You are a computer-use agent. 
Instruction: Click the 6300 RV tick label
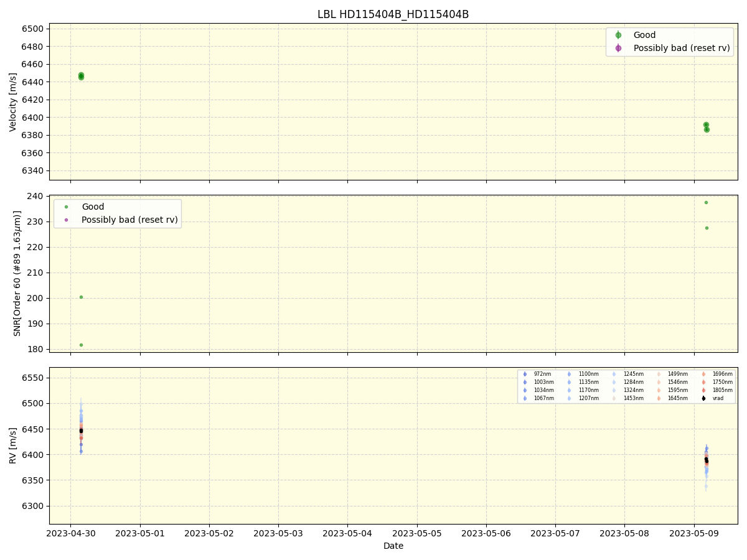click(32, 506)
